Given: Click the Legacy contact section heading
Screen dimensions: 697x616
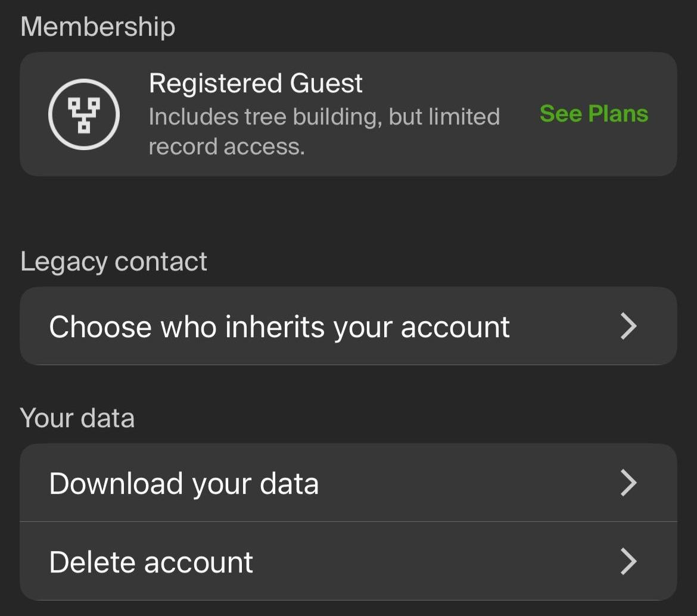Looking at the screenshot, I should coord(114,262).
